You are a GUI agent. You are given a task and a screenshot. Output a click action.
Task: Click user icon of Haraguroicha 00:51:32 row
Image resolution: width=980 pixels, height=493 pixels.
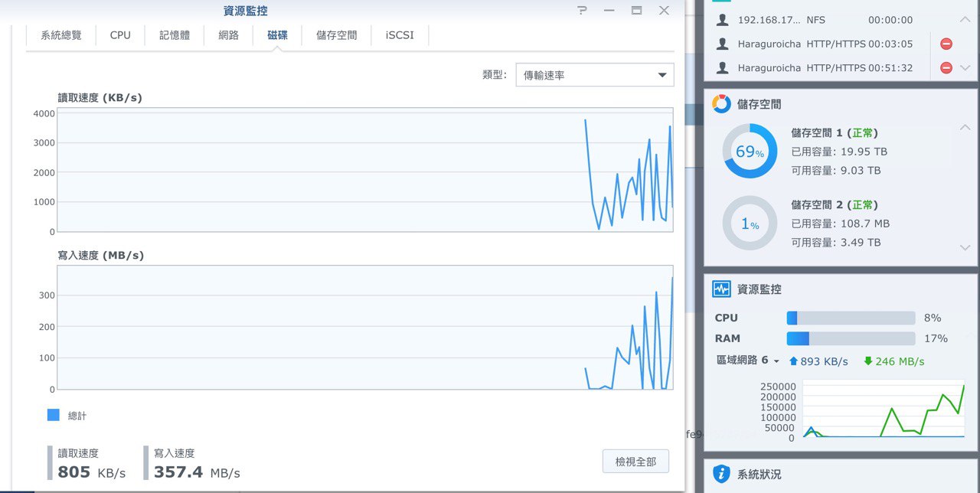click(721, 68)
